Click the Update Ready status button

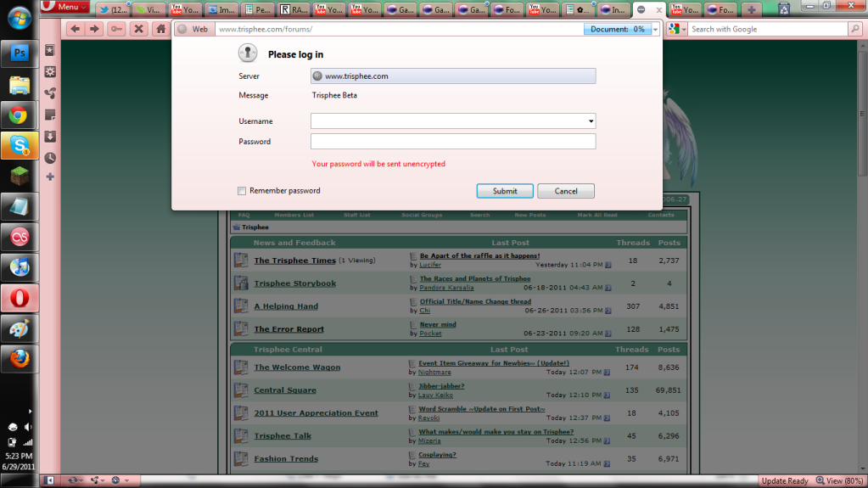tap(784, 481)
